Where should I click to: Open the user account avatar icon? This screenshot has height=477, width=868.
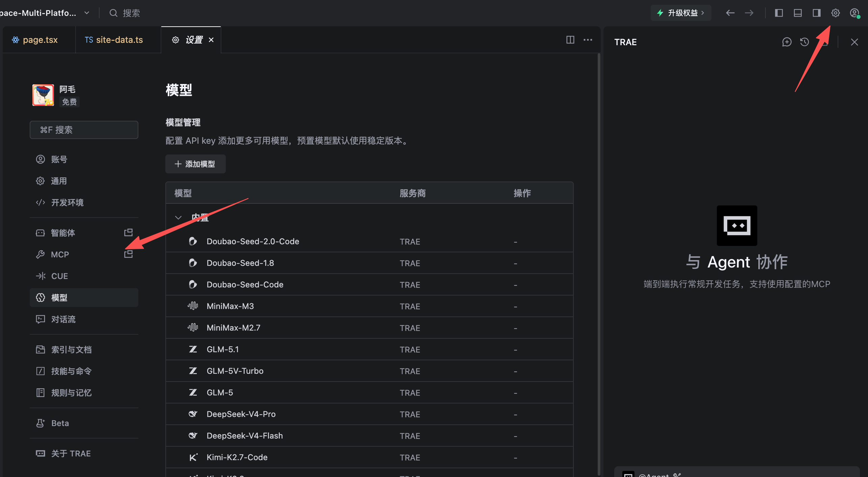click(854, 13)
